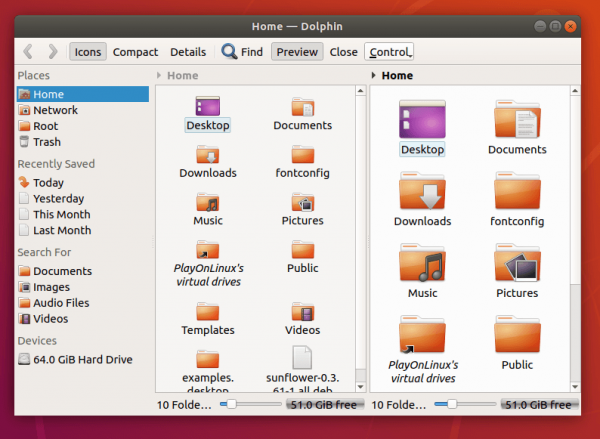
Task: Open the Control menu dropdown
Action: 389,52
